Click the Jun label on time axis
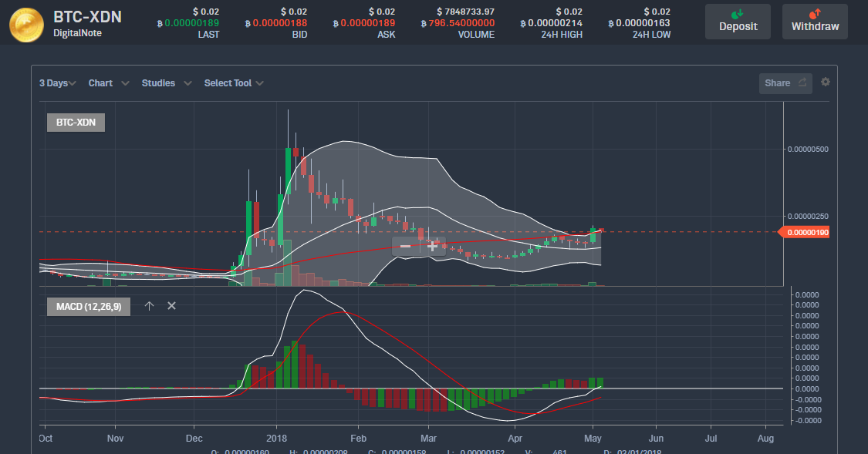The height and width of the screenshot is (454, 868). pyautogui.click(x=656, y=438)
